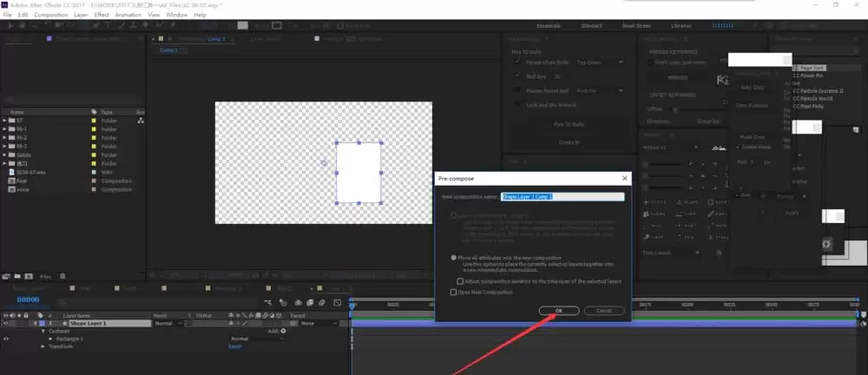Click the new folder icon in Project panel

pyautogui.click(x=17, y=276)
